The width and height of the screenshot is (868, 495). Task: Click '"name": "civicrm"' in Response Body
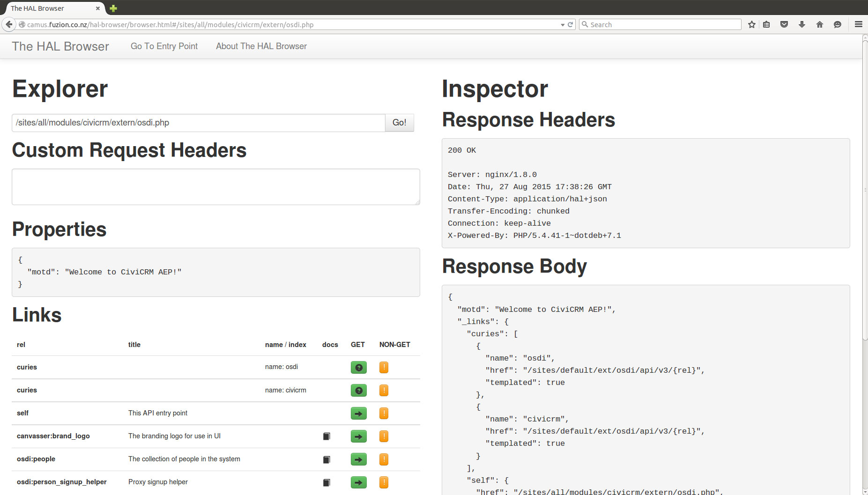pyautogui.click(x=527, y=419)
